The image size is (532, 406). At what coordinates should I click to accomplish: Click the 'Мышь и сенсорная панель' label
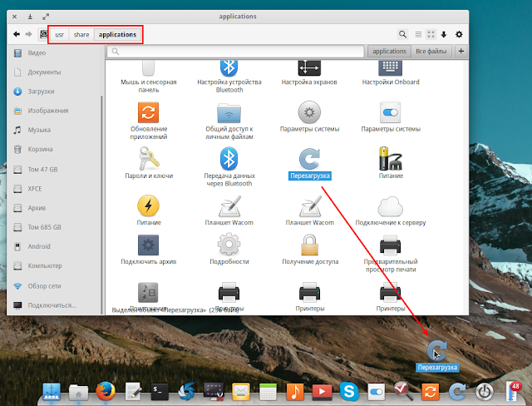149,86
